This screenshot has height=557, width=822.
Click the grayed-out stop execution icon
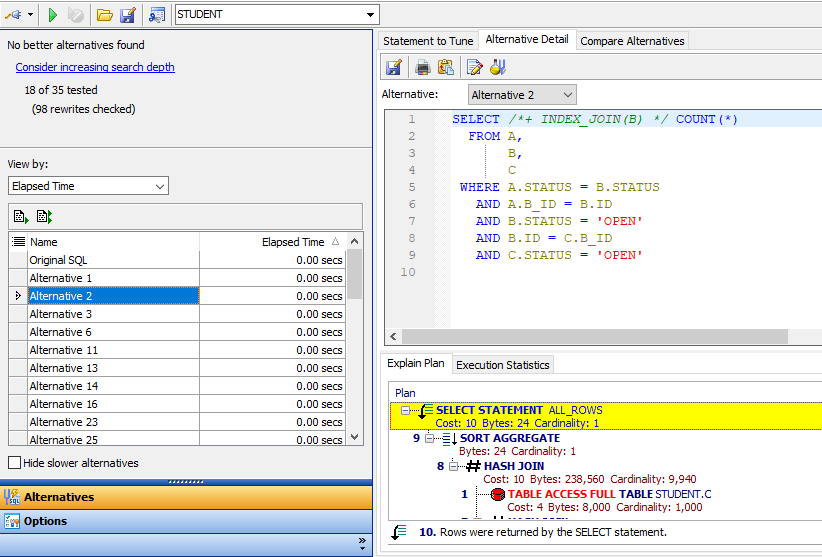pyautogui.click(x=75, y=15)
